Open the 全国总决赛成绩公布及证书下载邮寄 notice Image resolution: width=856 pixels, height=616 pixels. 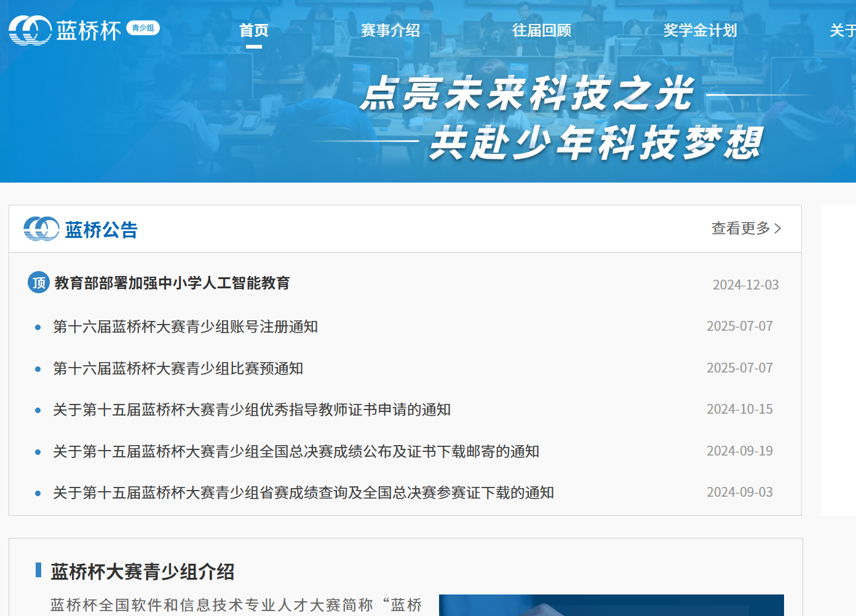[x=296, y=451]
